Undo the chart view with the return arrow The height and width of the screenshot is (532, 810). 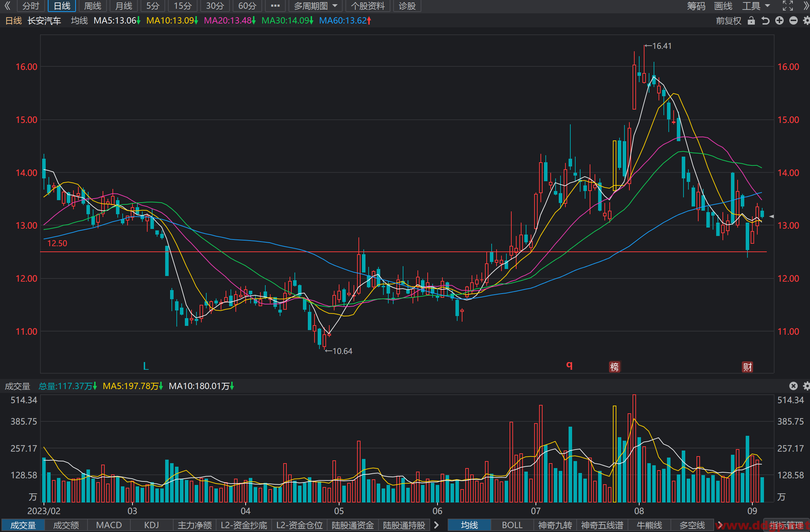(x=765, y=21)
